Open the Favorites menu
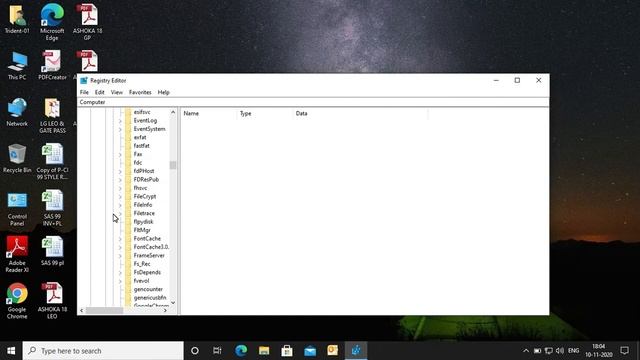This screenshot has width=640, height=360. (x=140, y=92)
